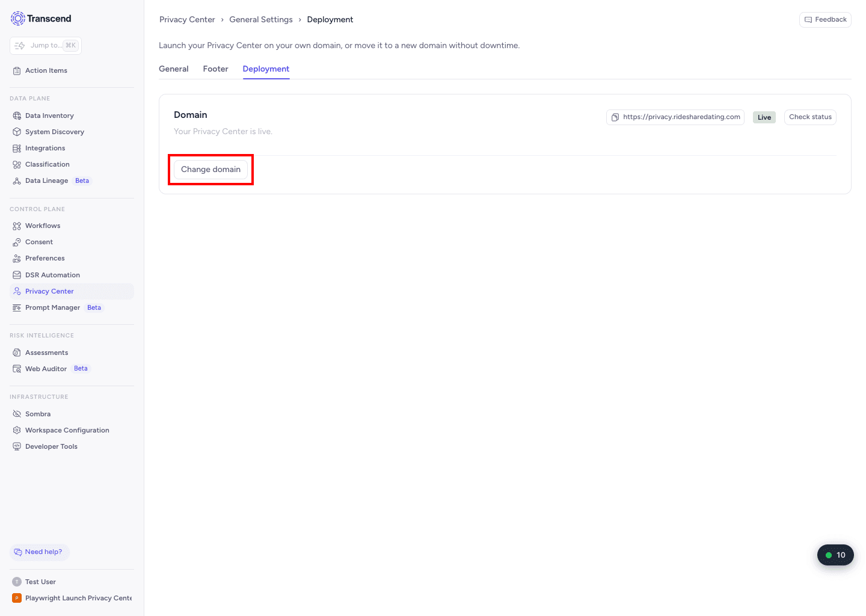This screenshot has width=866, height=616.
Task: Click General Settings breadcrumb
Action: (x=261, y=20)
